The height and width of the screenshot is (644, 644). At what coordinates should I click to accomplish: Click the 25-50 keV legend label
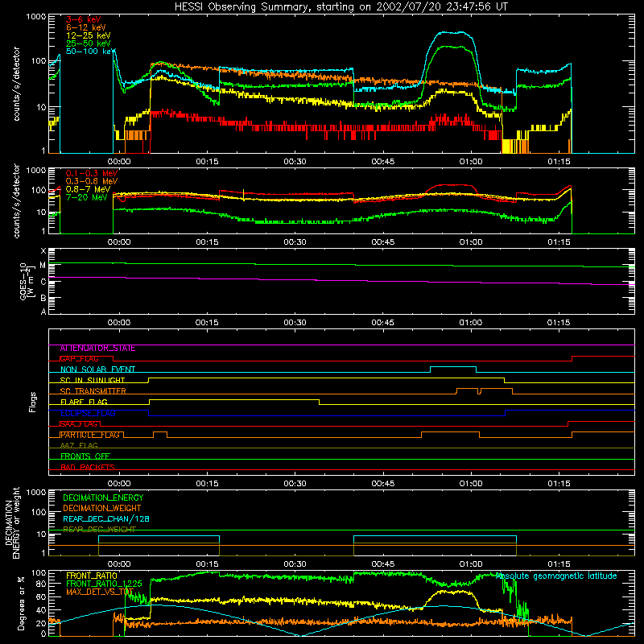(x=89, y=43)
